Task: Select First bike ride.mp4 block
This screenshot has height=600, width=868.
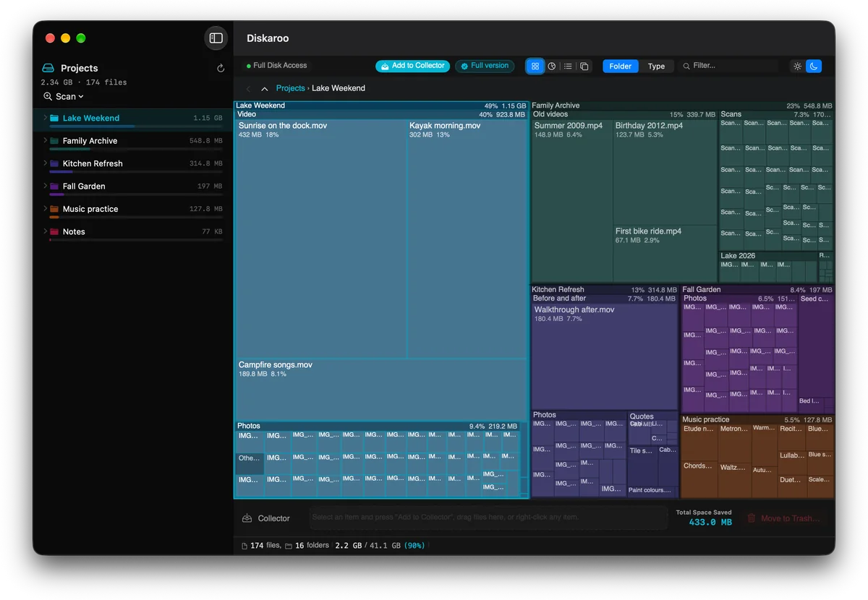Action: pos(665,254)
